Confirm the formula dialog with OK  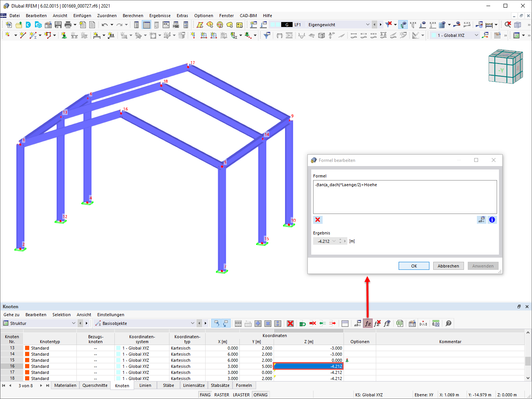(414, 266)
